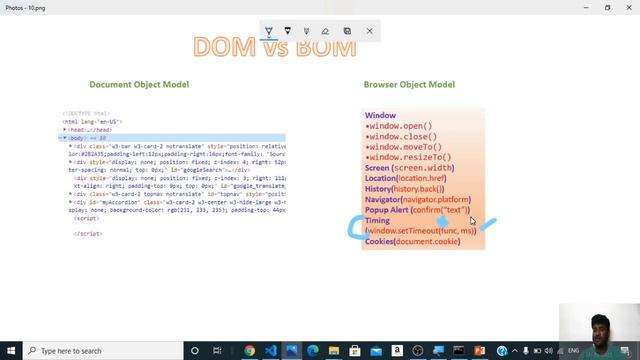The width and height of the screenshot is (640, 360).
Task: Change the ENG input language
Action: tap(573, 351)
